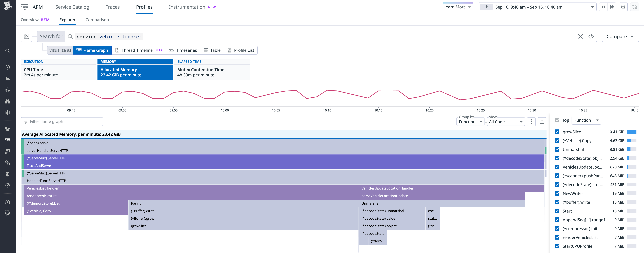This screenshot has height=253, width=644.
Task: Step time range backward
Action: (x=603, y=7)
